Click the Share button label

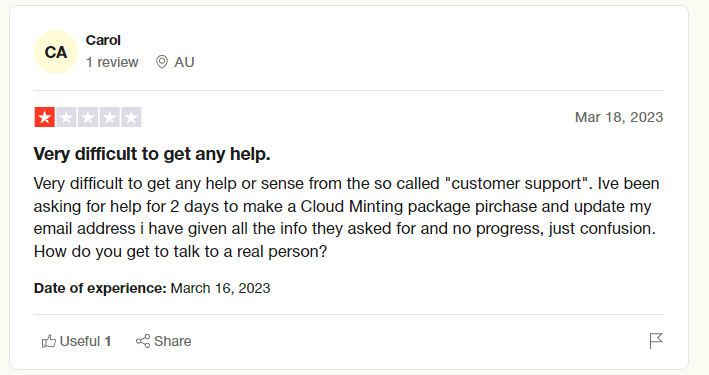[172, 341]
